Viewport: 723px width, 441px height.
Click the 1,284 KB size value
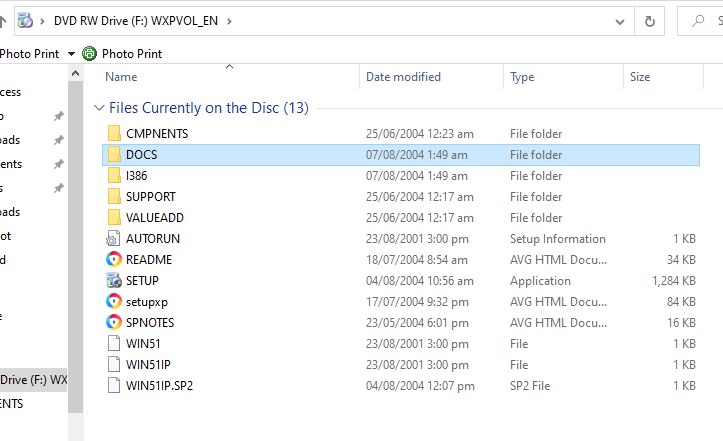point(674,280)
